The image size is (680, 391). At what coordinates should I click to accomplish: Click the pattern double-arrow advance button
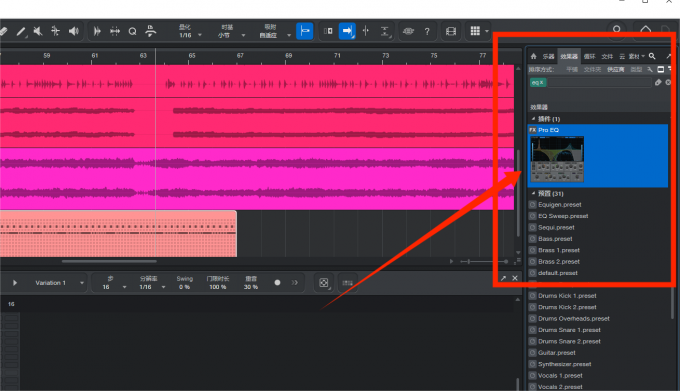tap(294, 283)
